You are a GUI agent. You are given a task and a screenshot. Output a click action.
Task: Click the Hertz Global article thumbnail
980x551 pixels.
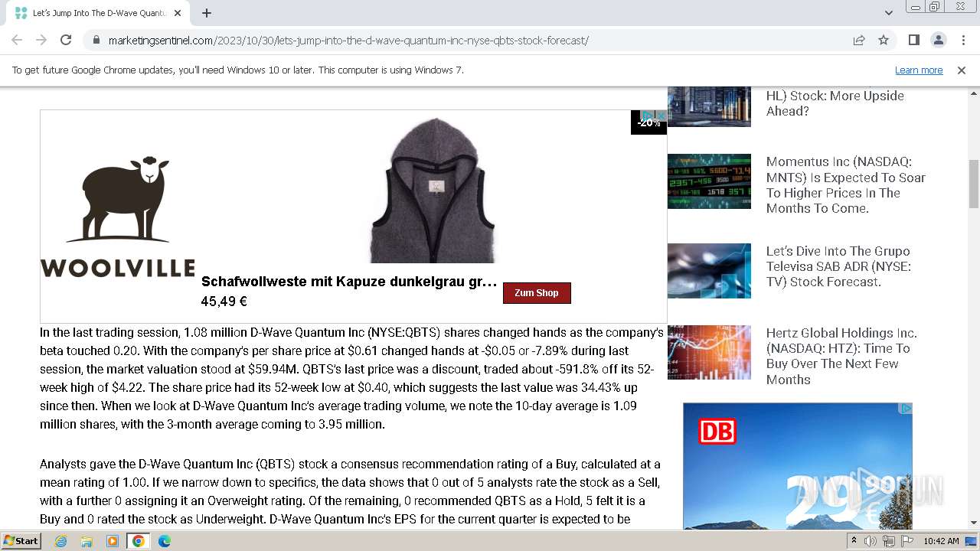[709, 352]
